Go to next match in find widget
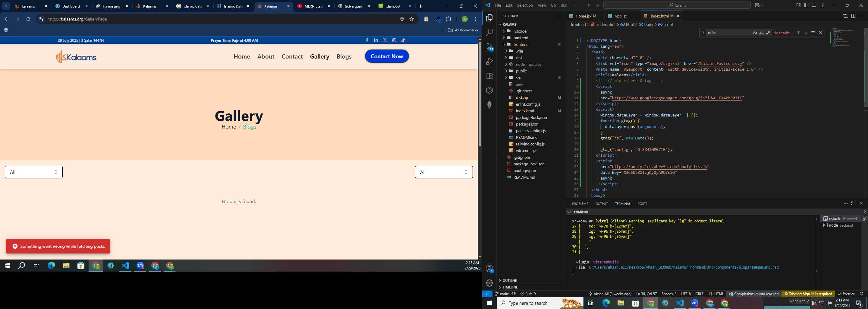Image resolution: width=868 pixels, height=309 pixels. pos(806,33)
